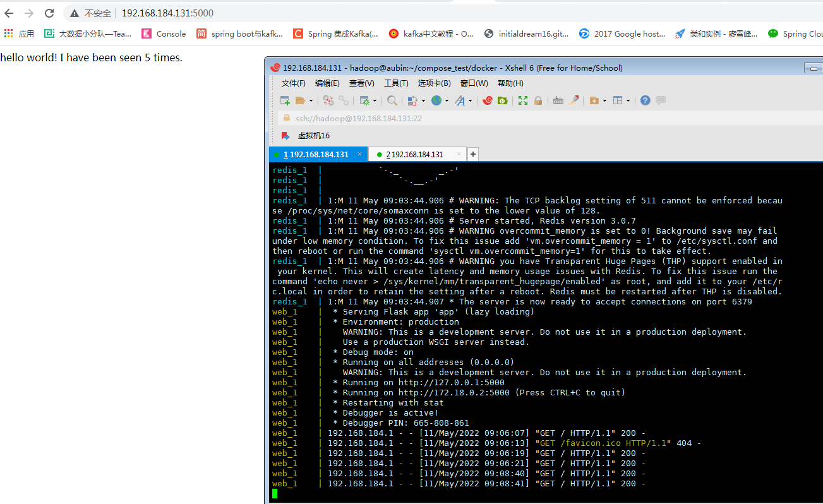This screenshot has height=504, width=823.
Task: Click the Xshell ssh://hadoop@192.168.184.131:22 address field
Action: (x=550, y=118)
